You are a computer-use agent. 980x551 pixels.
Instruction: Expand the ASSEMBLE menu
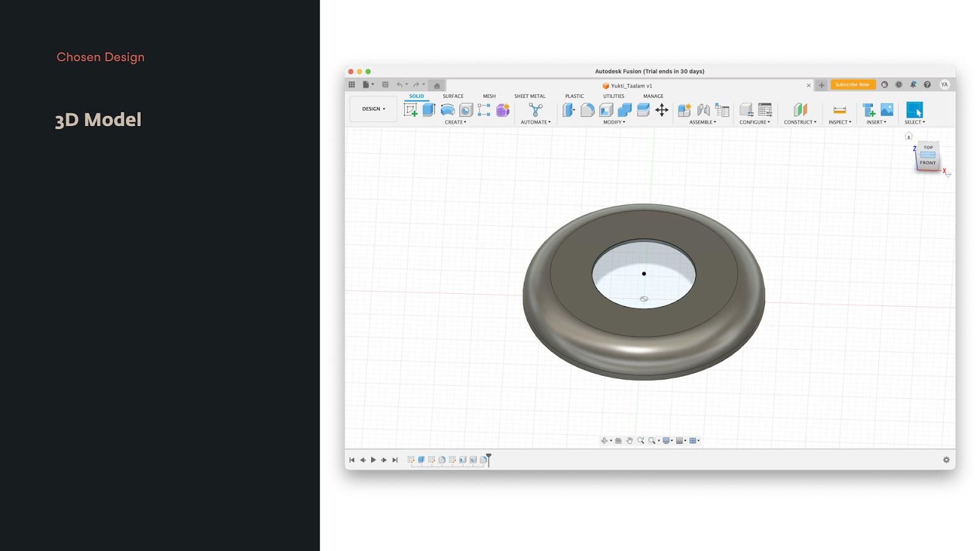click(x=703, y=122)
